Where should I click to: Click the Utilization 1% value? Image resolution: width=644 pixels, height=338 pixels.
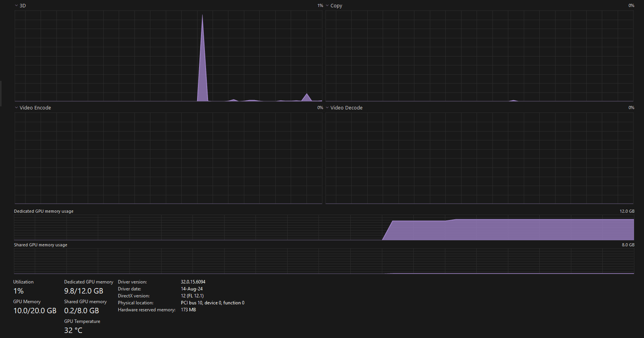[19, 291]
